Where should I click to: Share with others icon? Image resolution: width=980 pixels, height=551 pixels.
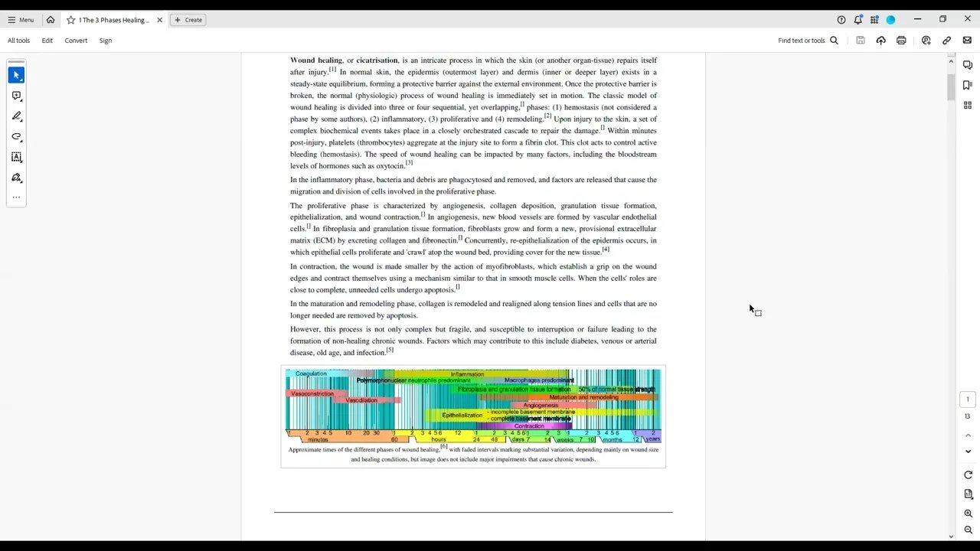coord(926,41)
